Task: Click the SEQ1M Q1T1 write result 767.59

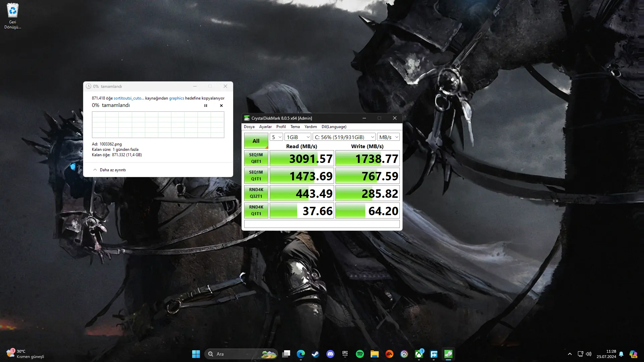Action: pos(368,176)
